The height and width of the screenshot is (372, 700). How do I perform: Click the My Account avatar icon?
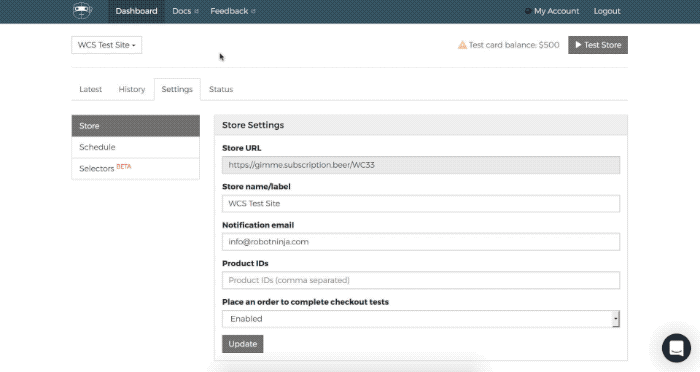528,11
